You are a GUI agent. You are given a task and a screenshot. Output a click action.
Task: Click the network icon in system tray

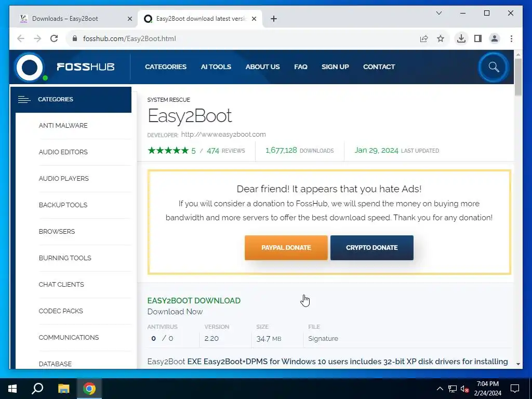tap(453, 389)
